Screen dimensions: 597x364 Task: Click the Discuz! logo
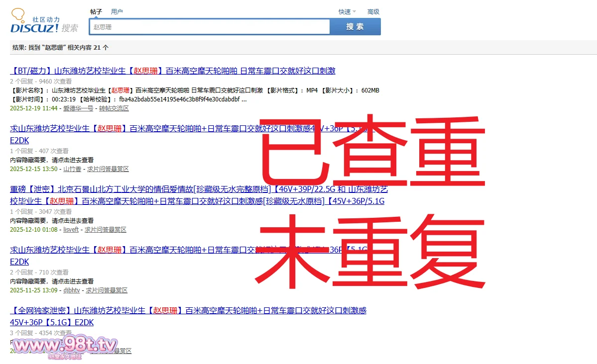(x=35, y=22)
